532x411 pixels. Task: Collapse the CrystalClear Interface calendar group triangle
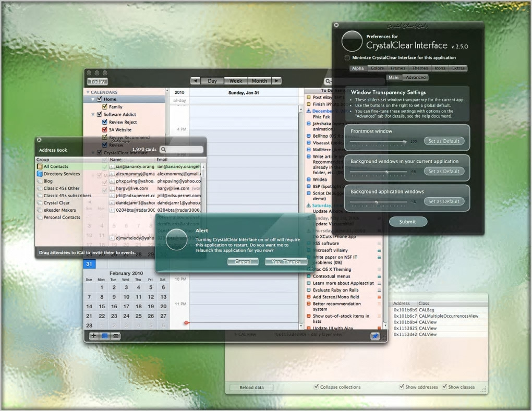93,153
